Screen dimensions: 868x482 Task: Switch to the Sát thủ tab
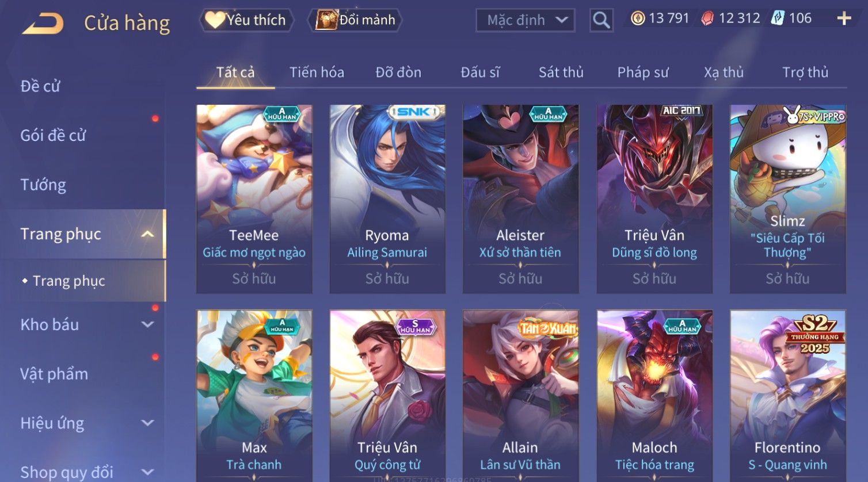(x=561, y=72)
